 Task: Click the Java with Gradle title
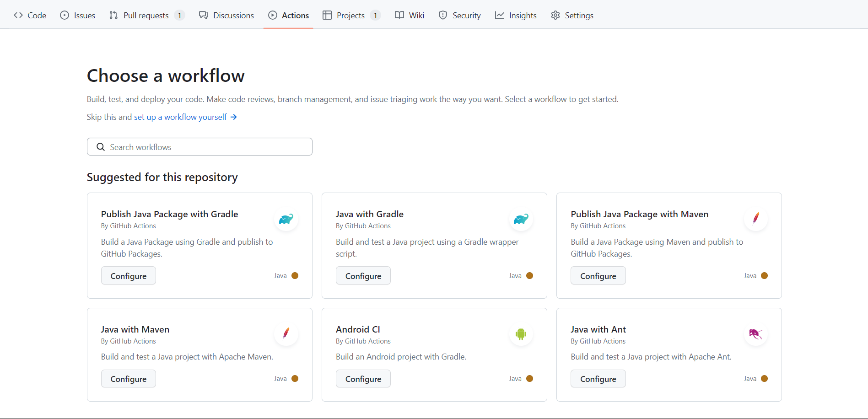point(370,214)
